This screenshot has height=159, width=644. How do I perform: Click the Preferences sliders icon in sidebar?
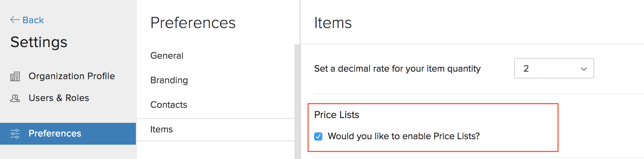click(15, 133)
